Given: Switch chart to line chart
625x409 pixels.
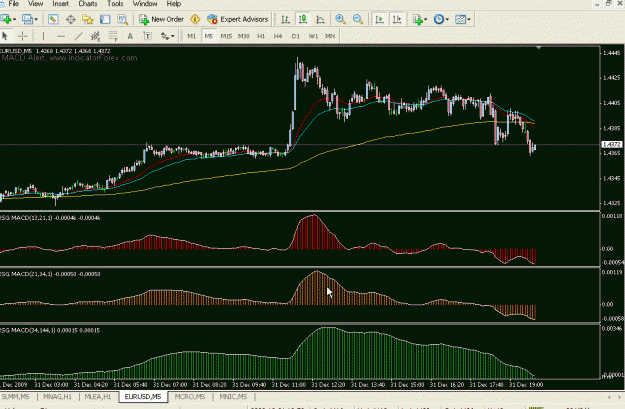Looking at the screenshot, I should (x=320, y=19).
